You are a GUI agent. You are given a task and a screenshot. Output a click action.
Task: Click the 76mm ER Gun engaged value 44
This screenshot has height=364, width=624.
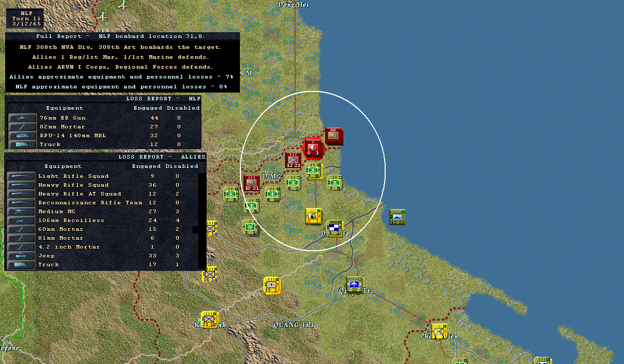155,118
